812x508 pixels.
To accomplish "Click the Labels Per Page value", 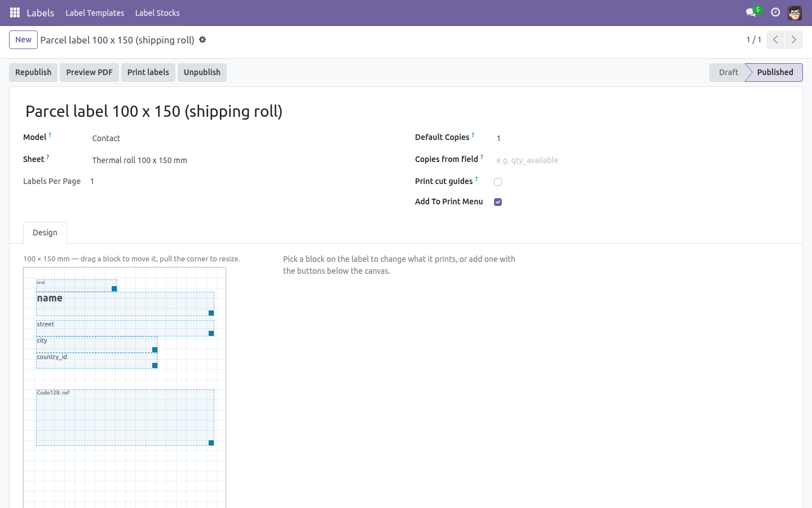I will pyautogui.click(x=92, y=181).
